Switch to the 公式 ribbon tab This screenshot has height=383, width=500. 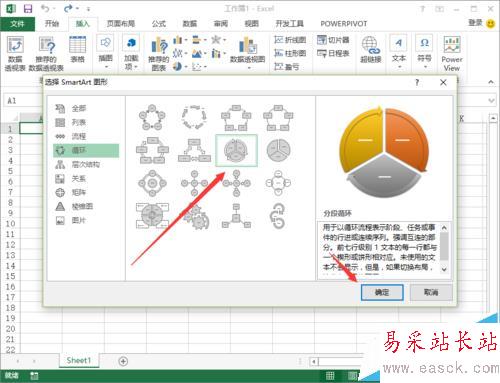point(159,24)
